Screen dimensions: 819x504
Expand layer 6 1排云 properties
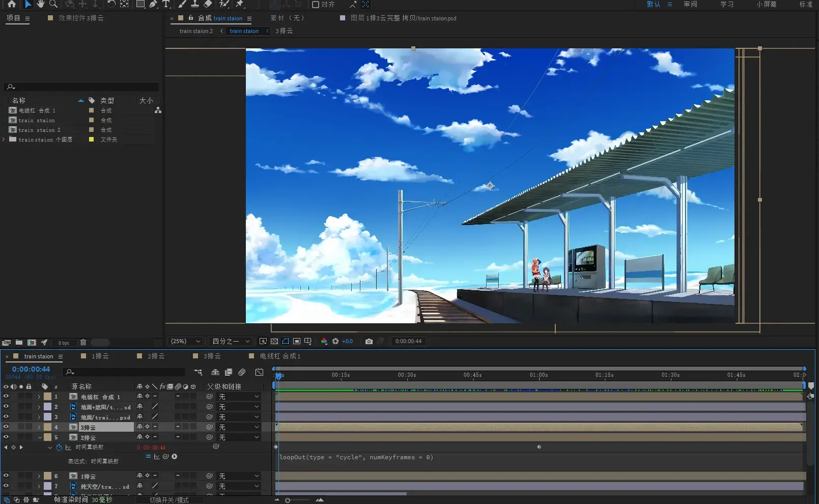39,476
